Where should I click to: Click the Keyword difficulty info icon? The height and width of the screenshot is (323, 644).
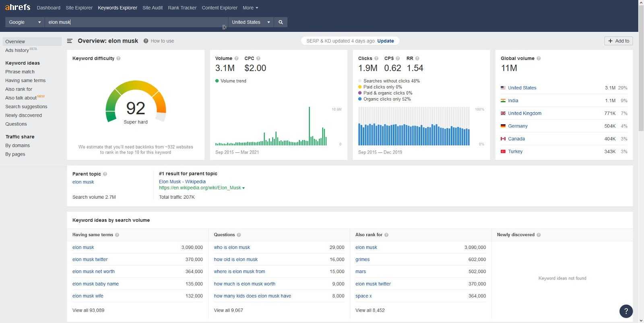pyautogui.click(x=118, y=58)
